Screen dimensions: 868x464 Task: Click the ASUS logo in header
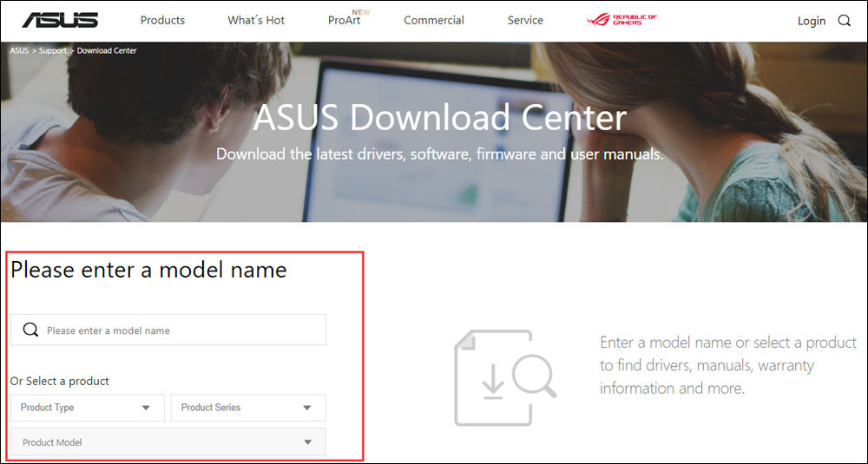pyautogui.click(x=61, y=21)
